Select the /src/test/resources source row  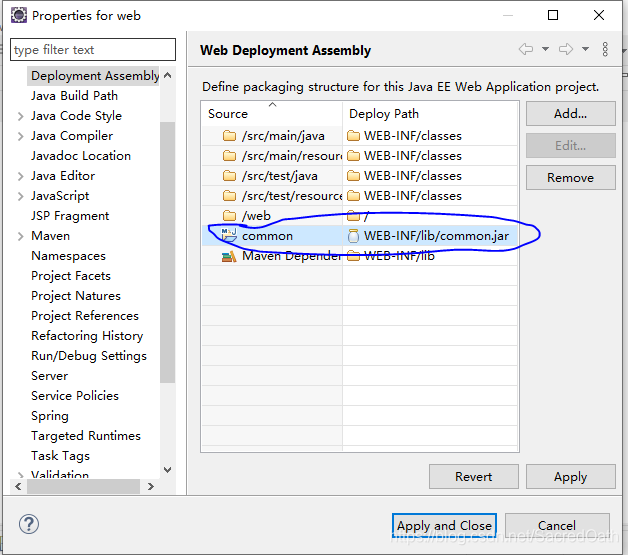coord(272,196)
